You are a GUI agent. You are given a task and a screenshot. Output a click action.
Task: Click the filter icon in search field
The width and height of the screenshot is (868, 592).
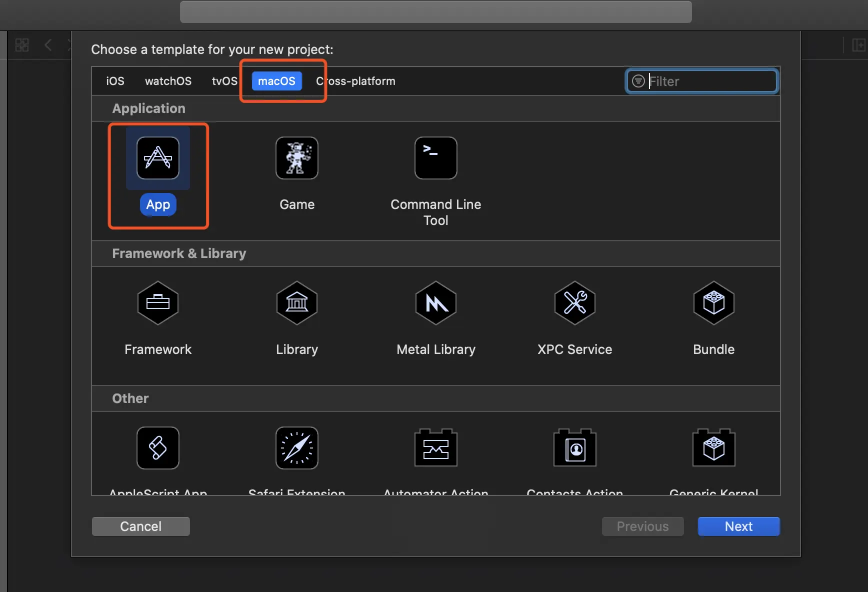click(x=638, y=81)
